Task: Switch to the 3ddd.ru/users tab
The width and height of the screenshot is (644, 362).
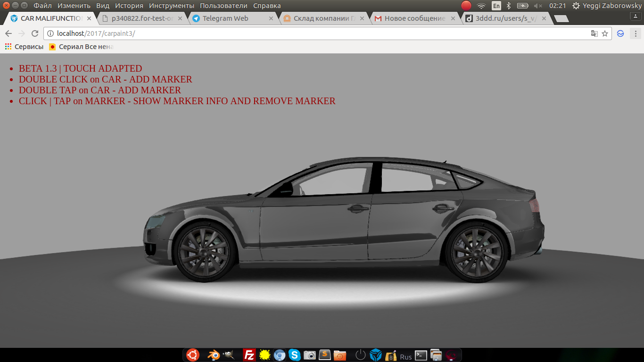Action: click(x=505, y=18)
